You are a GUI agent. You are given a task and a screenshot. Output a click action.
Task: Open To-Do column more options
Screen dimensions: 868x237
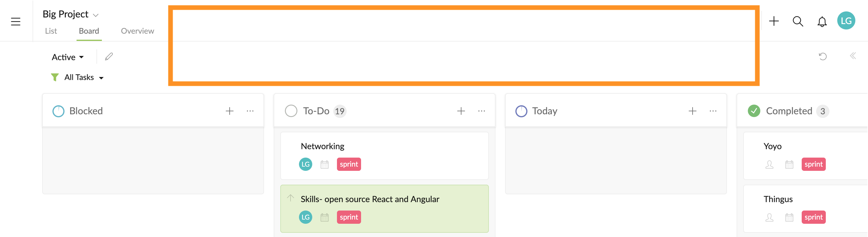click(482, 111)
